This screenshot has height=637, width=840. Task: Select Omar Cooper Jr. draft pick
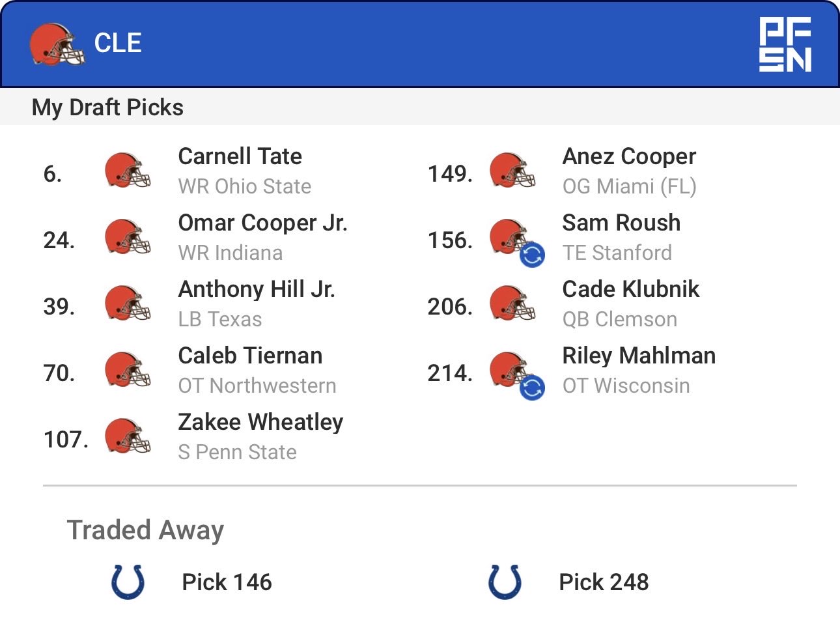coord(262,223)
